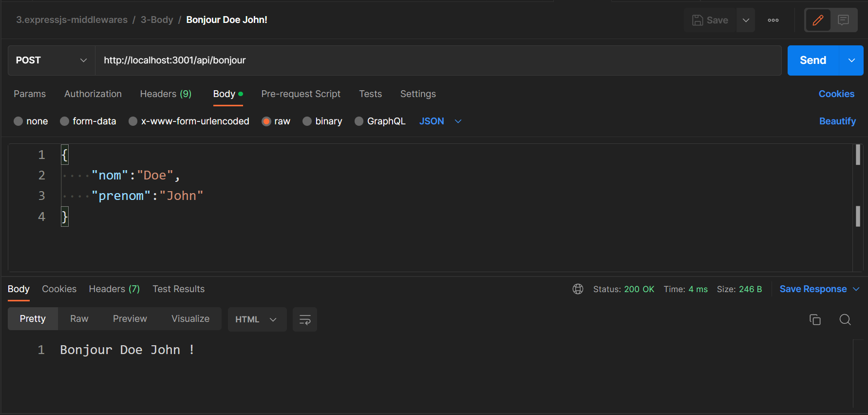Select the response Body tab
The width and height of the screenshot is (868, 415).
click(x=19, y=289)
